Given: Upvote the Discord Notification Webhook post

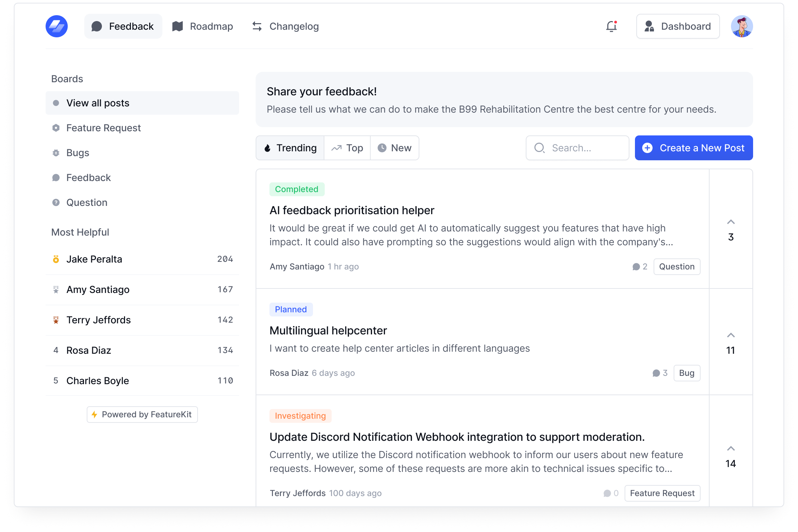Looking at the screenshot, I should tap(731, 449).
